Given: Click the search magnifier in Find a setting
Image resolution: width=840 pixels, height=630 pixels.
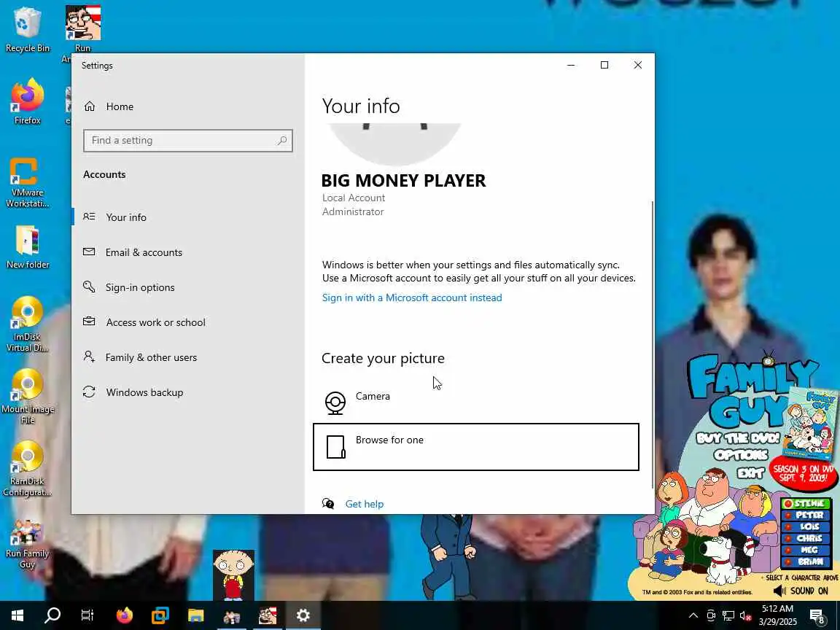Looking at the screenshot, I should coord(281,140).
